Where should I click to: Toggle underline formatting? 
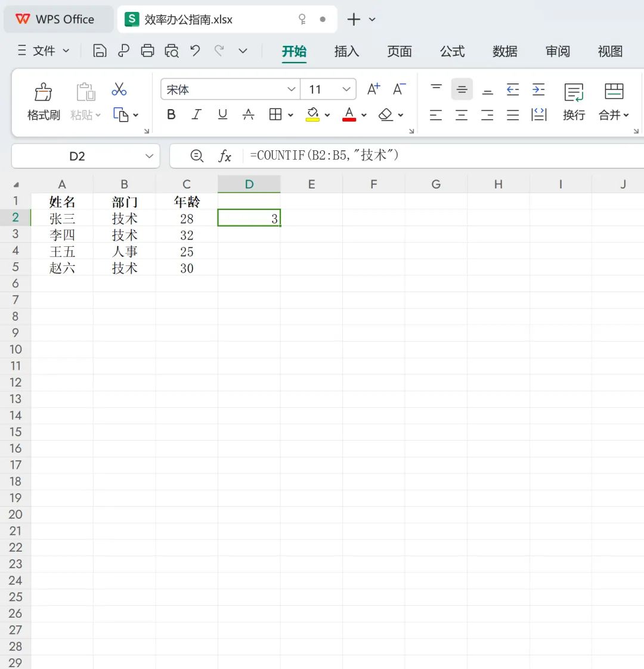tap(222, 114)
